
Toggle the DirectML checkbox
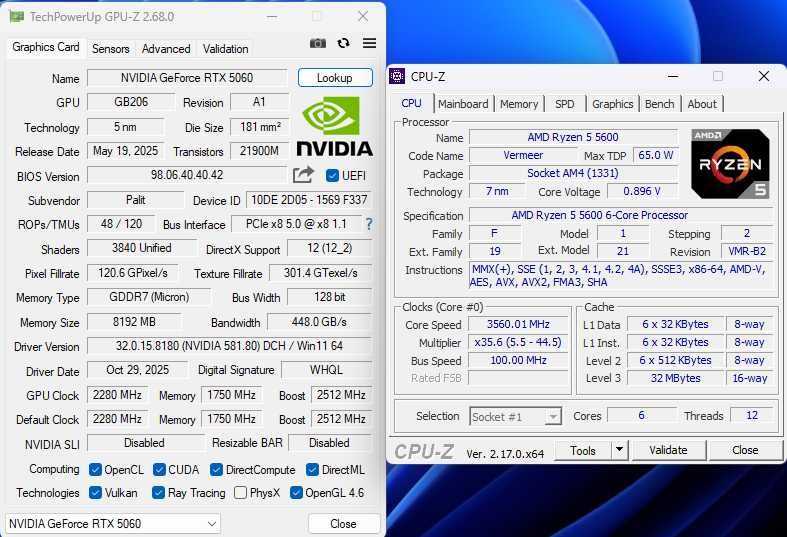point(312,470)
